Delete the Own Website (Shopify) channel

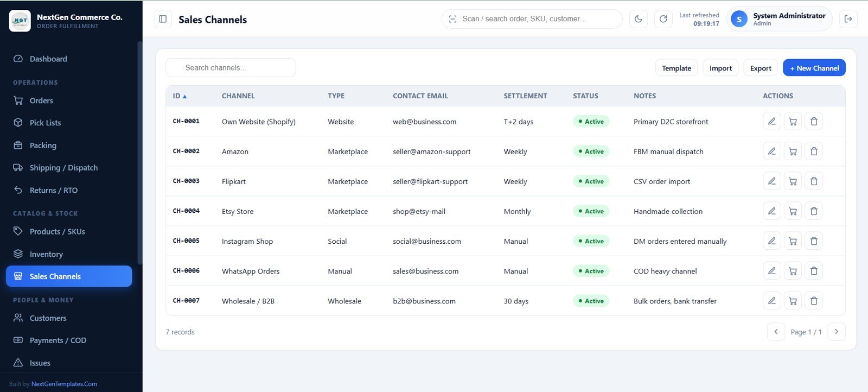pos(814,121)
